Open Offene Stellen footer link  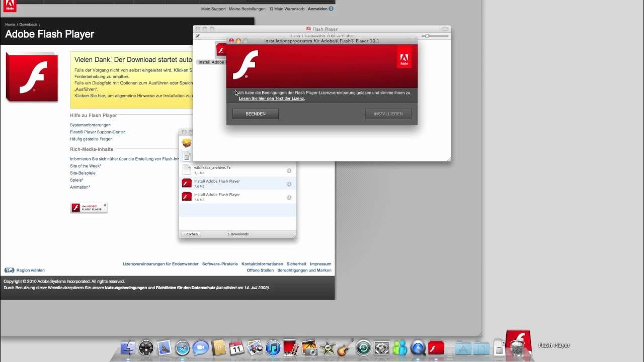pos(260,270)
